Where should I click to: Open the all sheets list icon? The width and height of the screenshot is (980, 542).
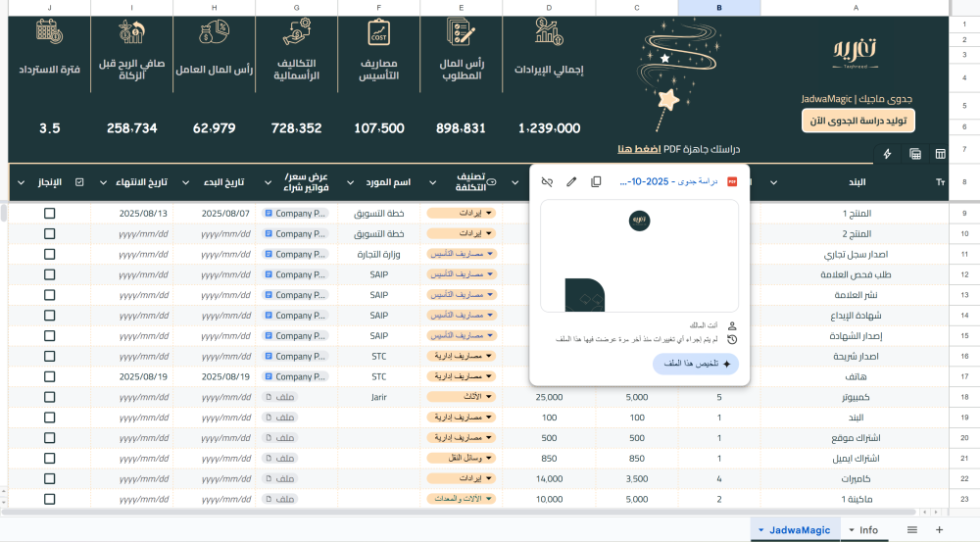coord(912,530)
